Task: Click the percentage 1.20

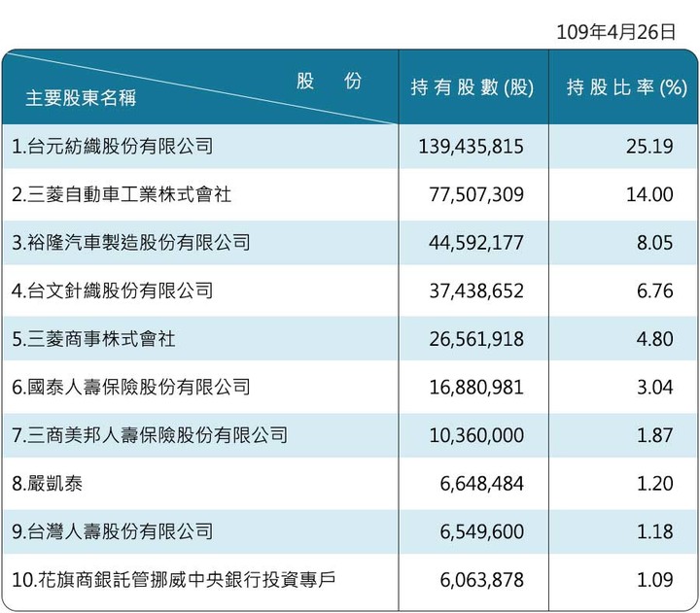Action: click(655, 484)
